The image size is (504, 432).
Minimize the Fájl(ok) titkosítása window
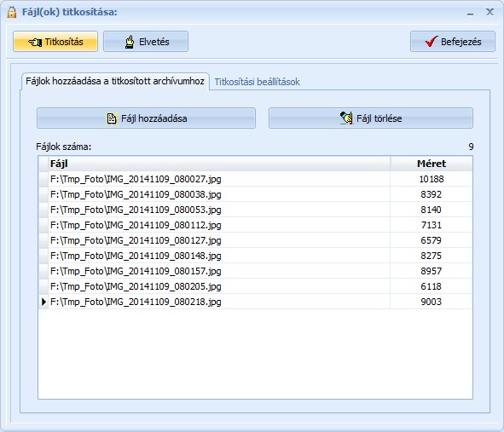pos(470,13)
